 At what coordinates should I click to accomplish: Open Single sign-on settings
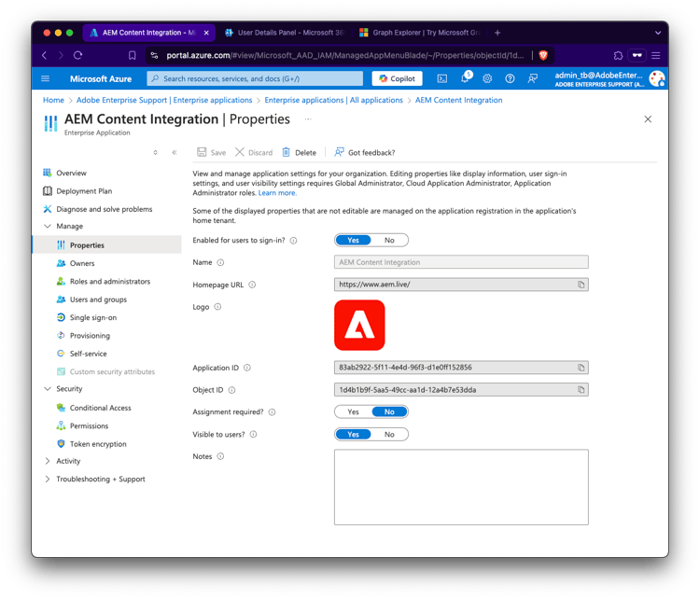point(92,317)
